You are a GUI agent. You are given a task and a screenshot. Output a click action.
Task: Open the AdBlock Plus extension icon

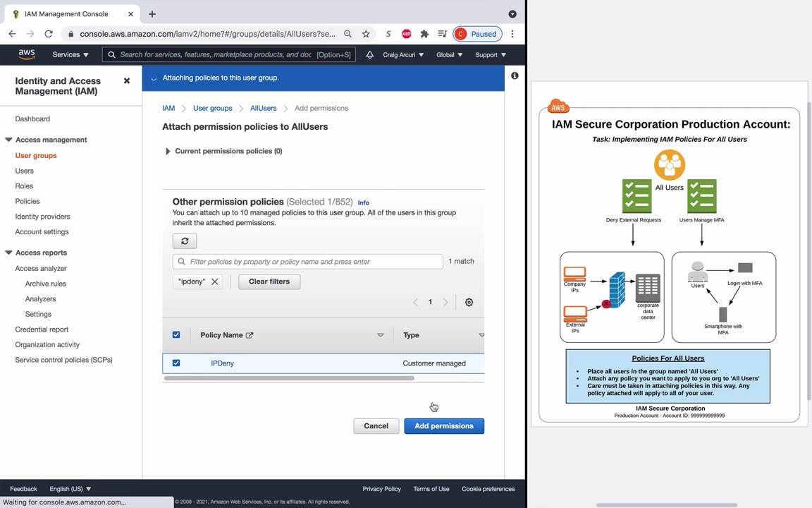click(407, 34)
